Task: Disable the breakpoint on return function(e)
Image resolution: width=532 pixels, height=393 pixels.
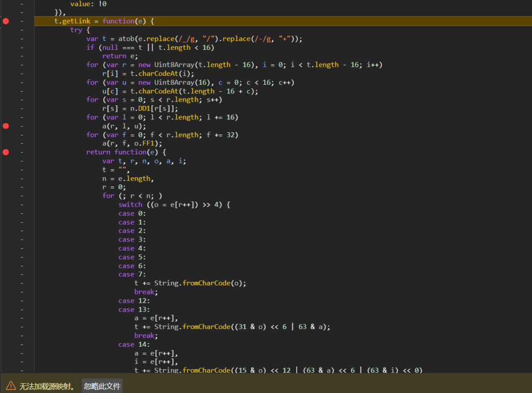Action: (6, 152)
